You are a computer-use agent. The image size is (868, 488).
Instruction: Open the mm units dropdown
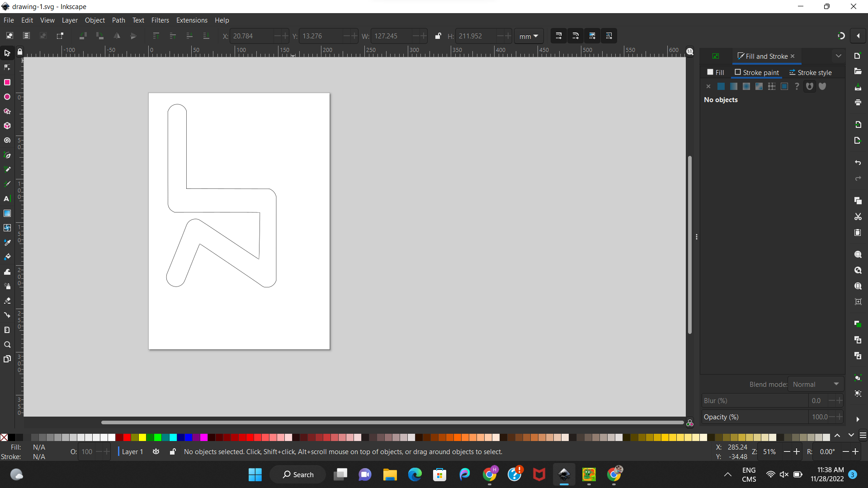[x=528, y=36]
